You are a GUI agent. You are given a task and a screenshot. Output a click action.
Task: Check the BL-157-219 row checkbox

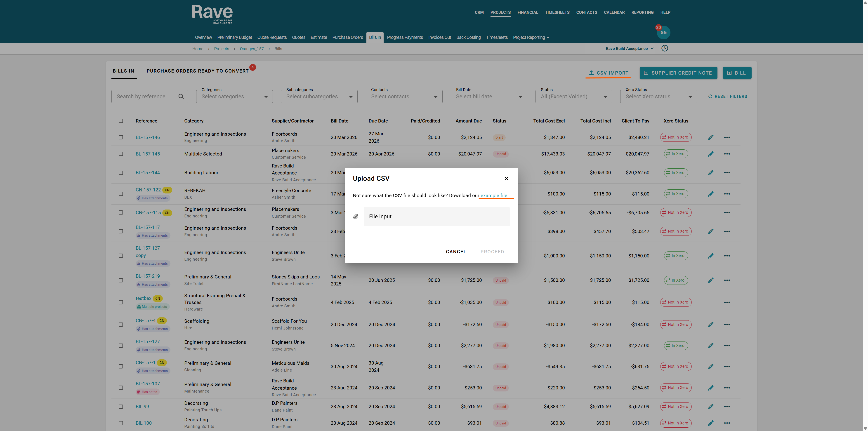click(x=121, y=280)
